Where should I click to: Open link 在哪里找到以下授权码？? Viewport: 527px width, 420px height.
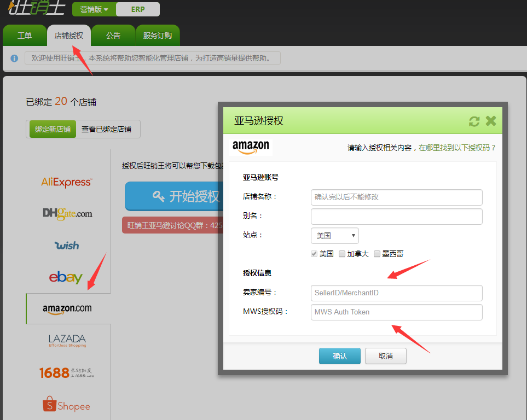coord(457,148)
